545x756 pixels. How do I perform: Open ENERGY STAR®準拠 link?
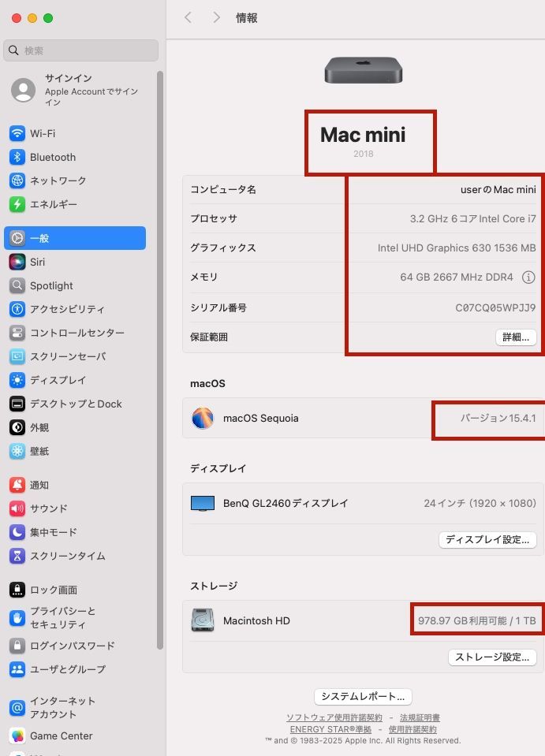pyautogui.click(x=330, y=729)
